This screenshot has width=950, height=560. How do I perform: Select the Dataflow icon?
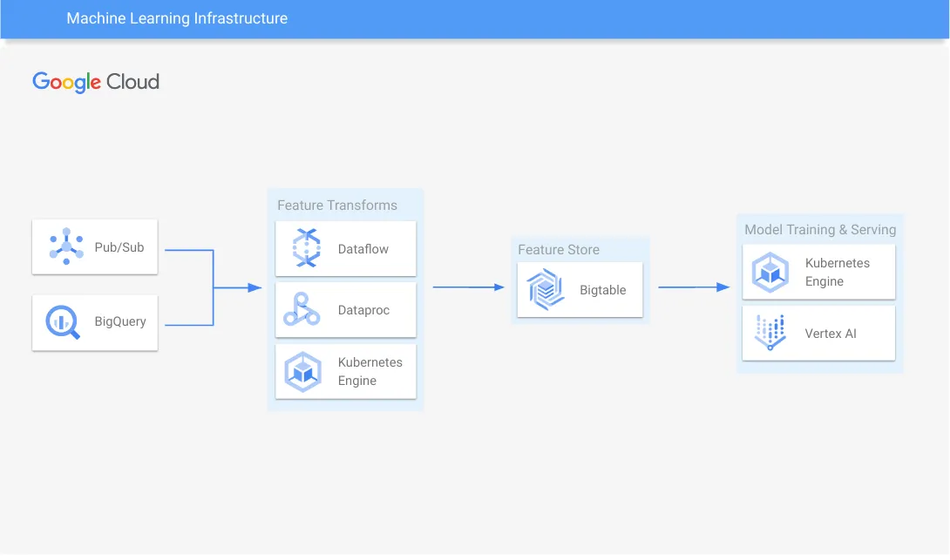307,247
